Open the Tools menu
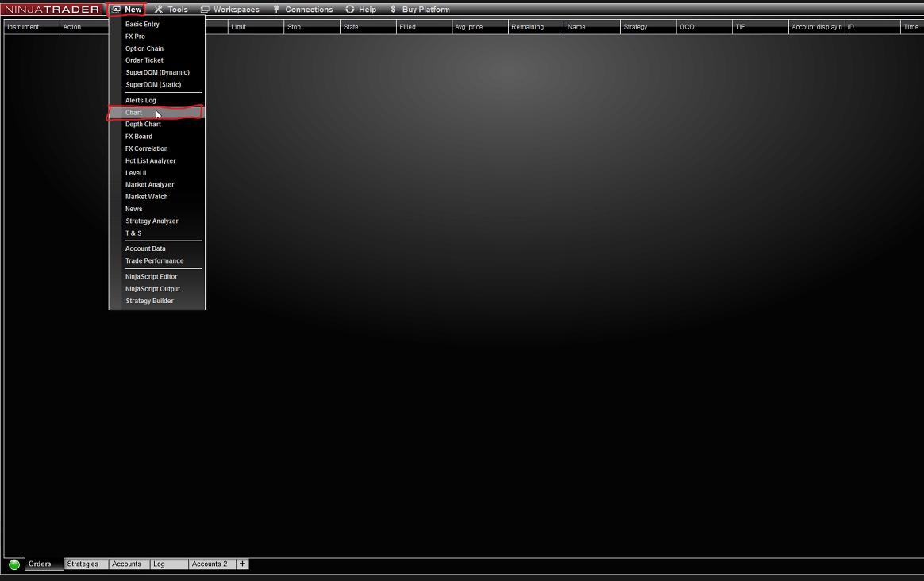Viewport: 924px width, 581px height. pos(171,10)
